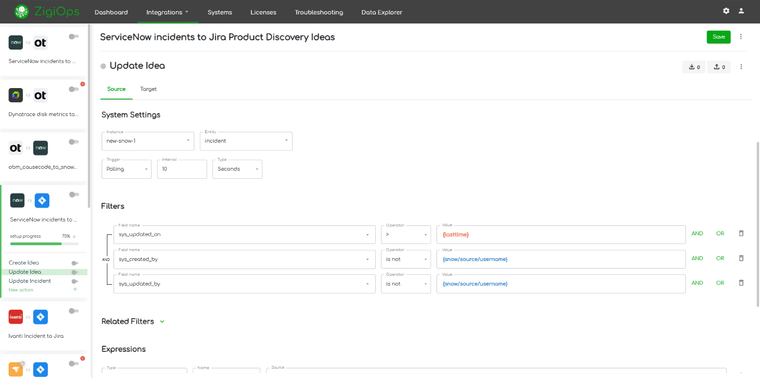This screenshot has width=760, height=378.
Task: Click the main page vertical scrollbar
Action: pos(758,224)
